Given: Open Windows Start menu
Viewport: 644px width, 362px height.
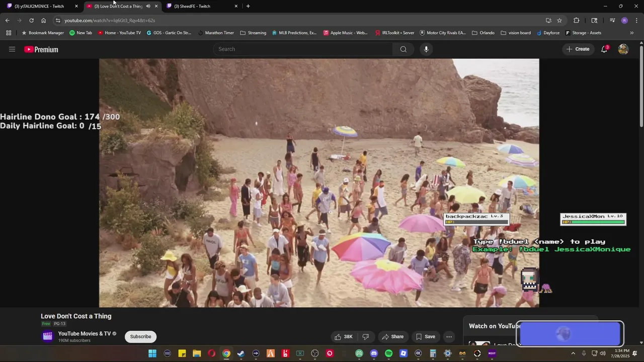Looking at the screenshot, I should tap(152, 353).
